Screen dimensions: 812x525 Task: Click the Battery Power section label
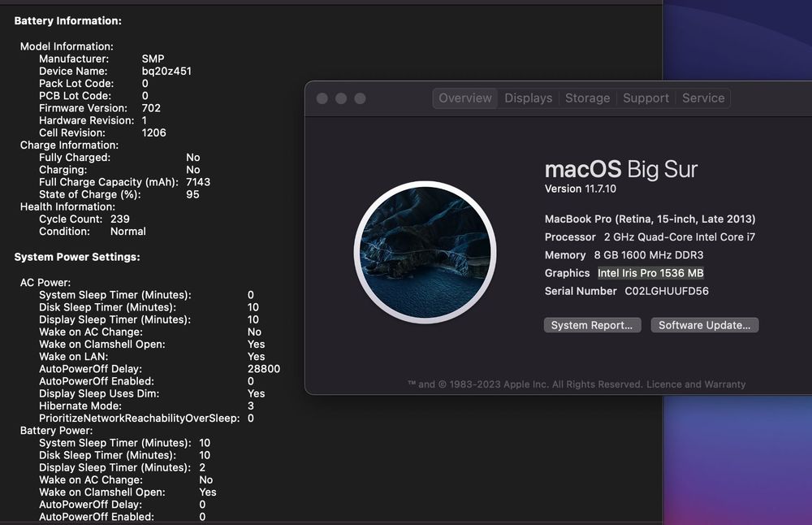(57, 431)
